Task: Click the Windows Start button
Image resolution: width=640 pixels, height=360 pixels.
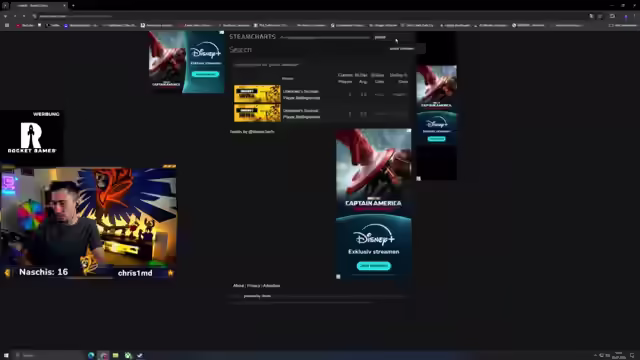Action: 6,356
